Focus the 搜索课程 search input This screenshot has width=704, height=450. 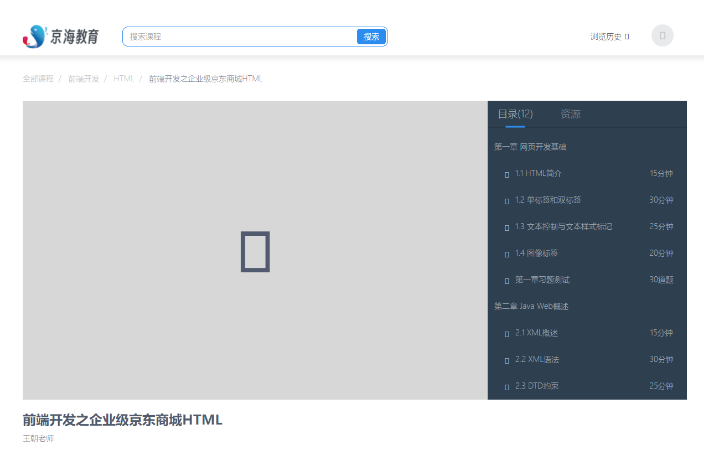240,37
